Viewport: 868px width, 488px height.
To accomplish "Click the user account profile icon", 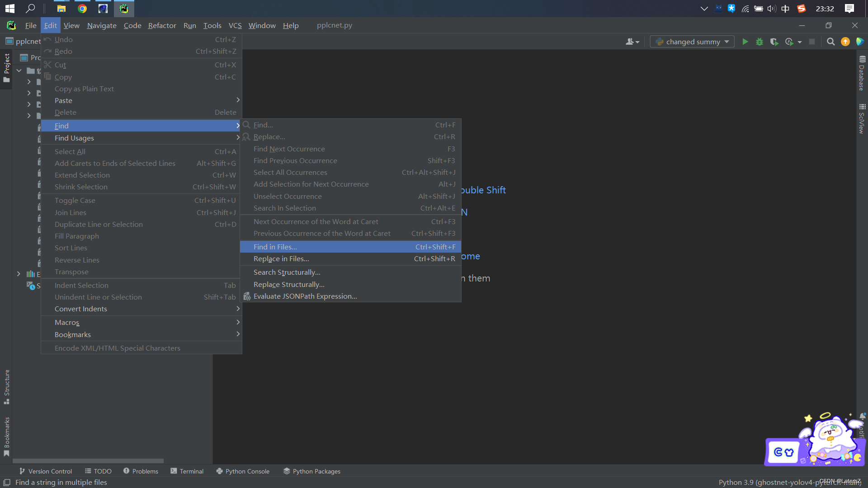I will [631, 42].
